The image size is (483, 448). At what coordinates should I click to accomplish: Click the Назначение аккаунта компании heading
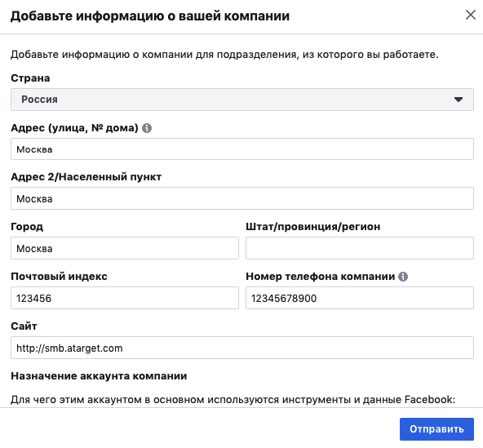[99, 376]
